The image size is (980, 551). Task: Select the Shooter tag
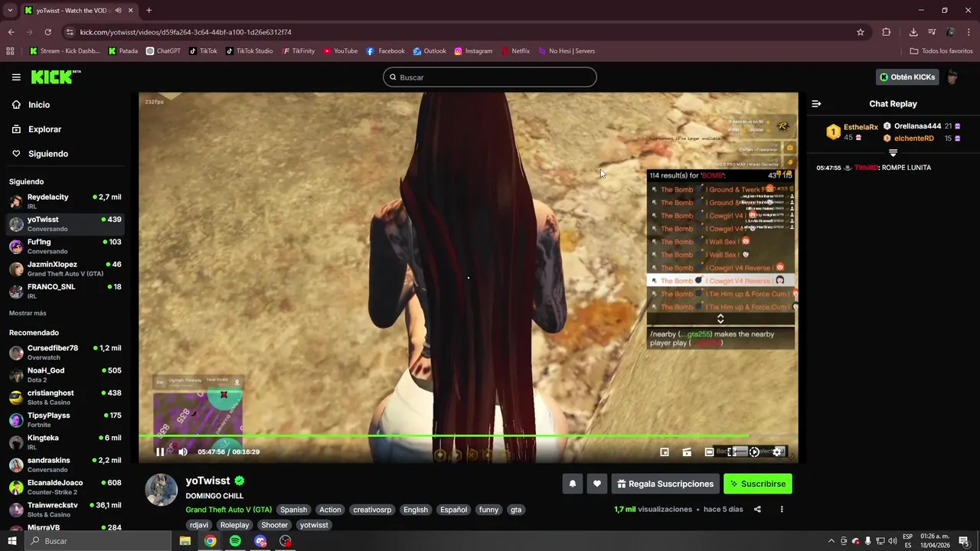pos(274,525)
